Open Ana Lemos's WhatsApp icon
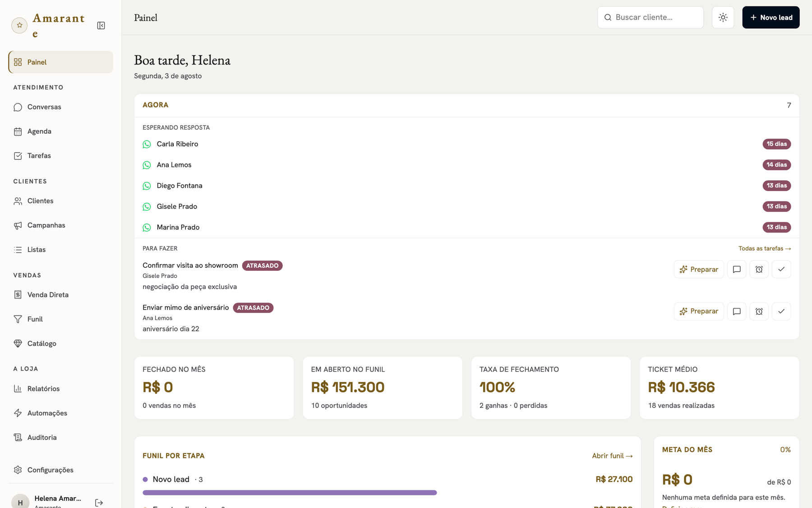812x508 pixels. pyautogui.click(x=147, y=165)
